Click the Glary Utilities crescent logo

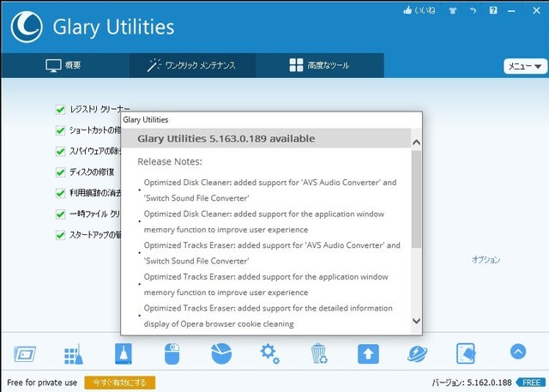[27, 27]
